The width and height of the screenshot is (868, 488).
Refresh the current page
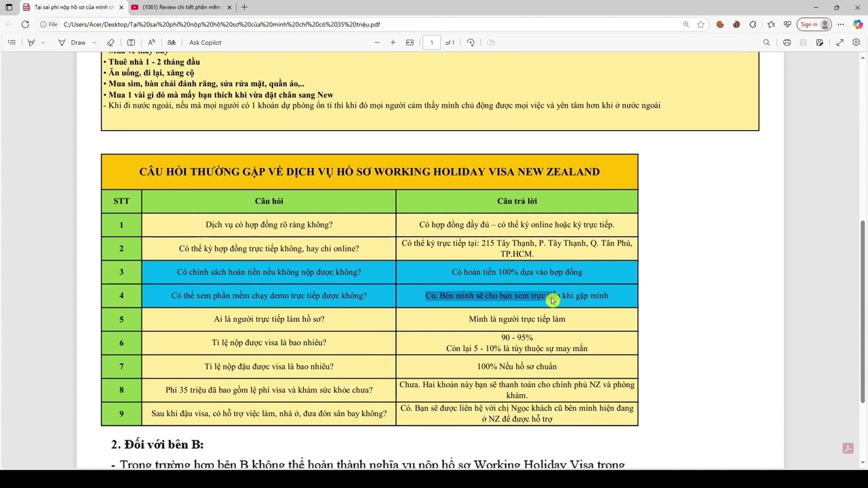(25, 24)
